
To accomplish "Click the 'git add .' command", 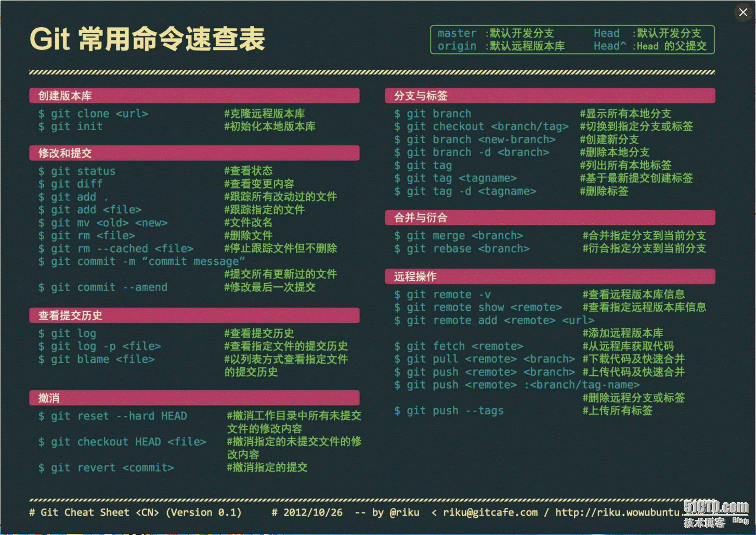I will pyautogui.click(x=74, y=197).
